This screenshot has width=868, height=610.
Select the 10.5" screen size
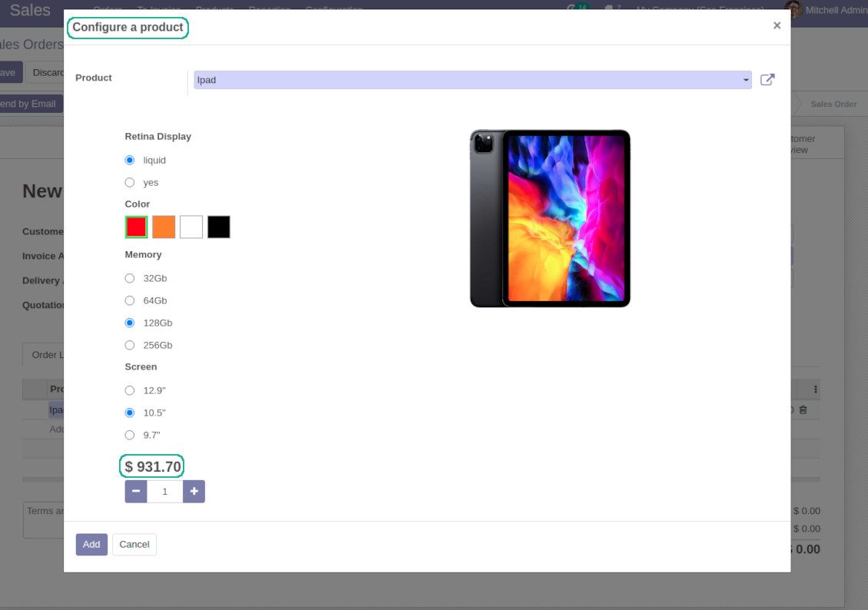[130, 413]
